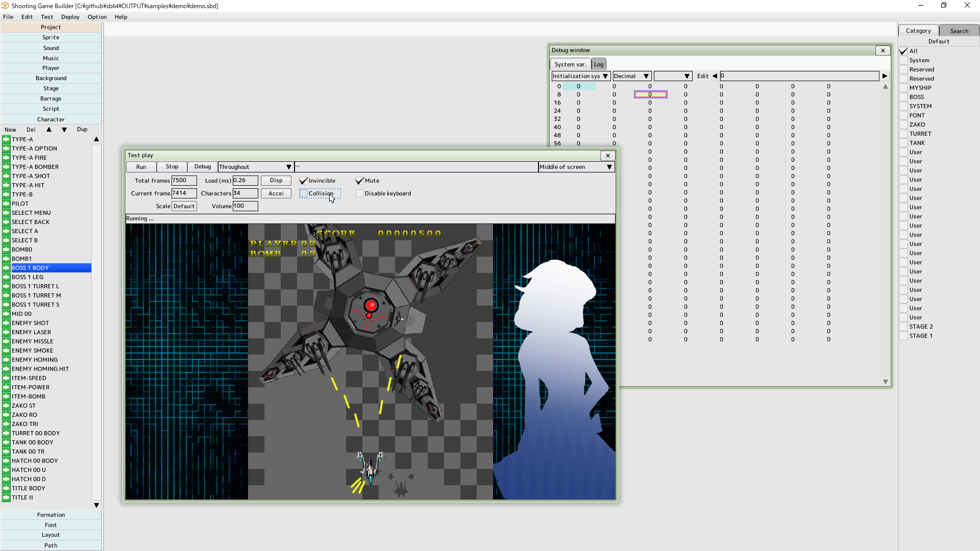Click the PILOT character icon
This screenshot has height=551, width=980.
click(x=6, y=203)
